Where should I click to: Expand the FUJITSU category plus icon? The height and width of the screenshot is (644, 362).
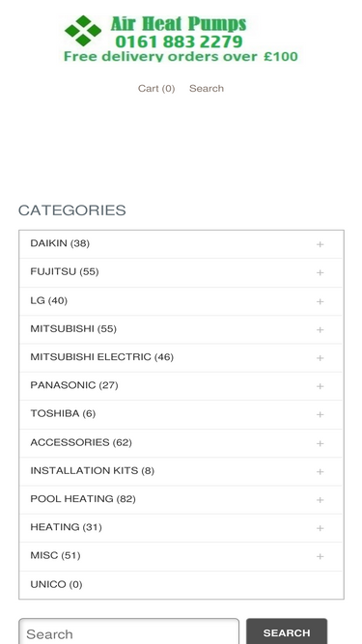tap(320, 272)
